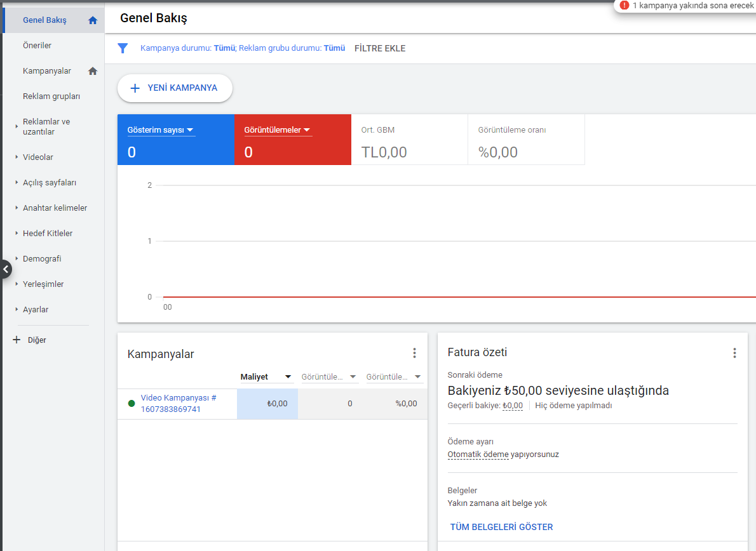Image resolution: width=756 pixels, height=551 pixels.
Task: Click Reklam grubu durumu: Tümü filter
Action: click(x=292, y=48)
